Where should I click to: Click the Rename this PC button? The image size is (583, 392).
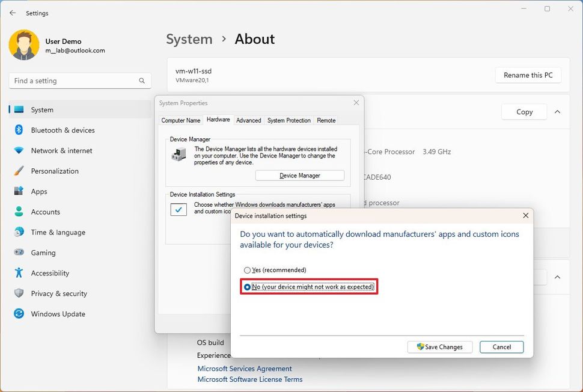pos(528,75)
